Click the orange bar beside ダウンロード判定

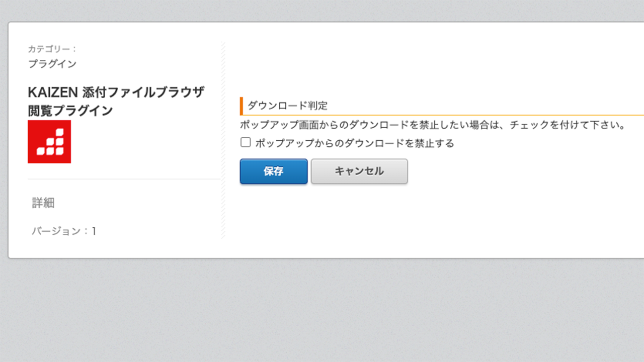pyautogui.click(x=242, y=106)
